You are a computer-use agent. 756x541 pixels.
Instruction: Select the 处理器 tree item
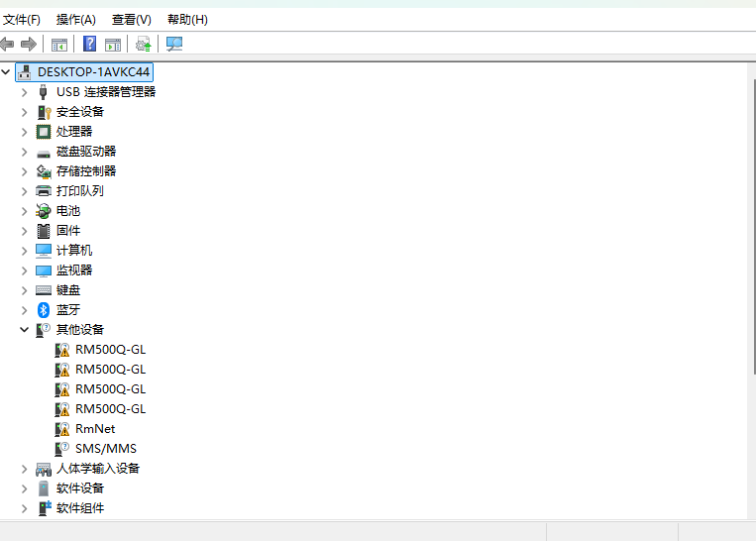coord(74,132)
